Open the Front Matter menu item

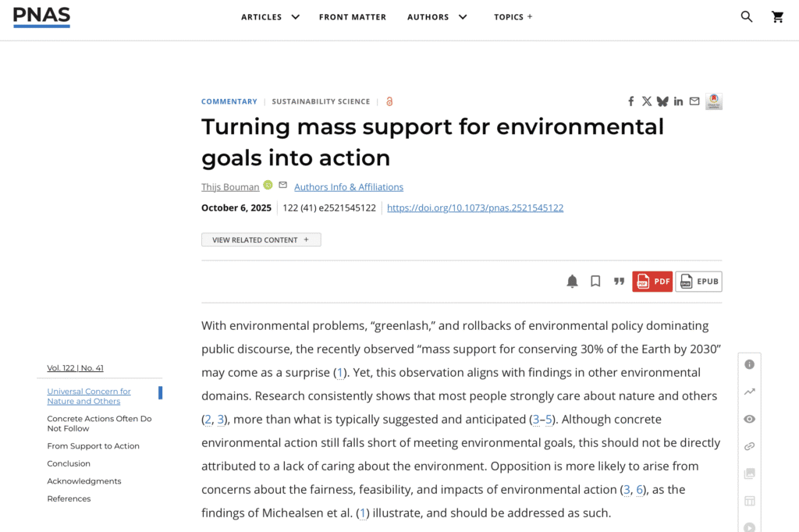click(x=353, y=16)
